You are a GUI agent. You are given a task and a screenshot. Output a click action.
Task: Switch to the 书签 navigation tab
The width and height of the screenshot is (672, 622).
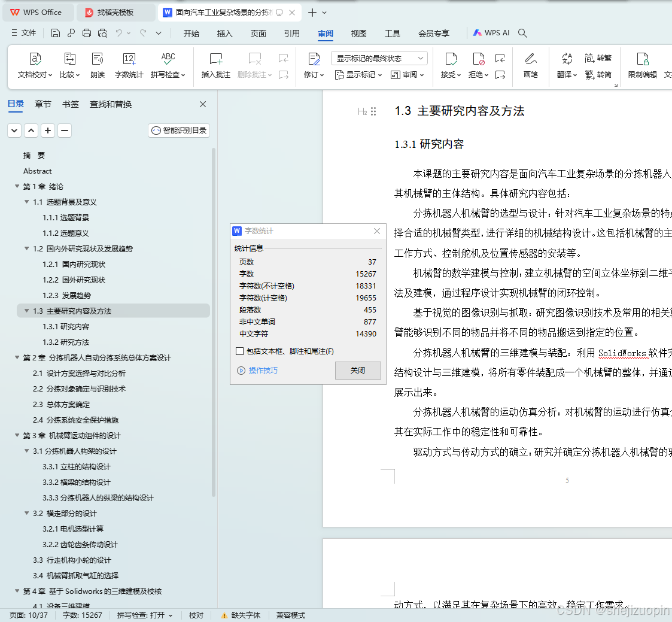(x=70, y=104)
